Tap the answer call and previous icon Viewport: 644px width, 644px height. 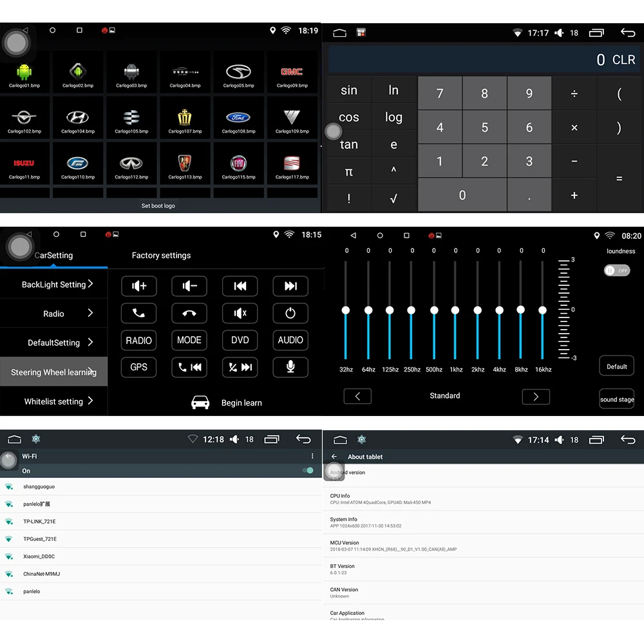click(x=189, y=367)
